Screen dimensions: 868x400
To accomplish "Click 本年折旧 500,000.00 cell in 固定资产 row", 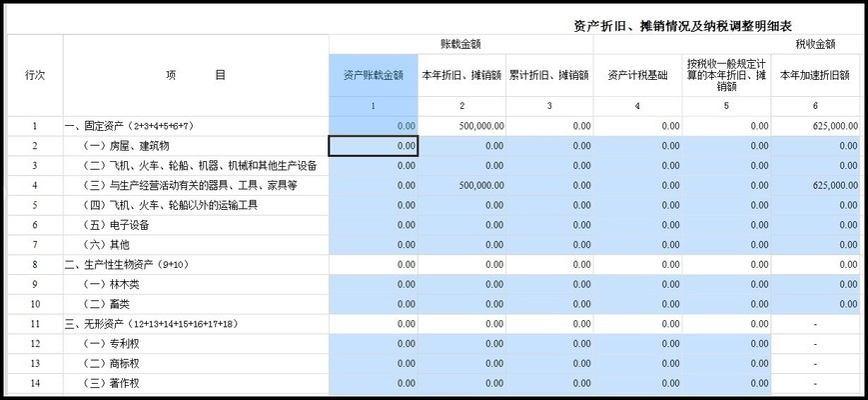I will (461, 126).
